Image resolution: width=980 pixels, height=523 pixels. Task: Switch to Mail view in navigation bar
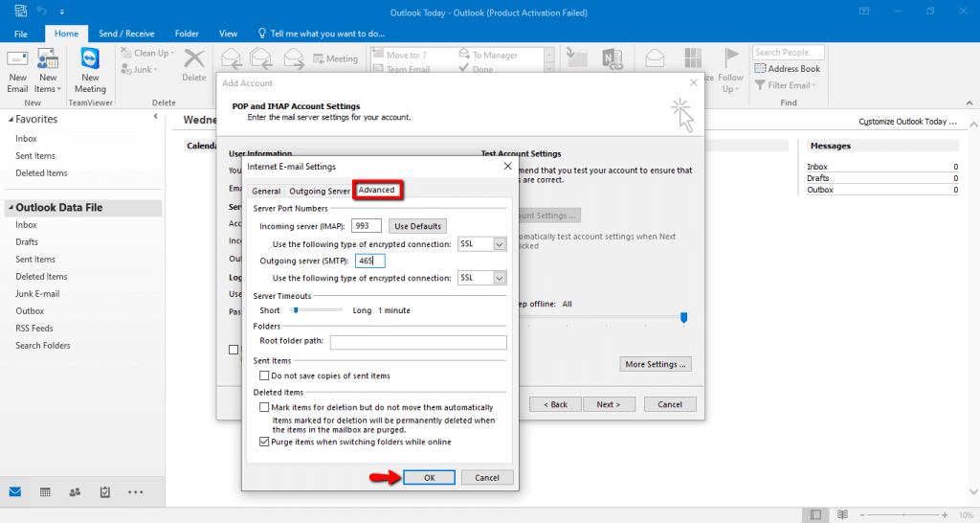pyautogui.click(x=15, y=492)
